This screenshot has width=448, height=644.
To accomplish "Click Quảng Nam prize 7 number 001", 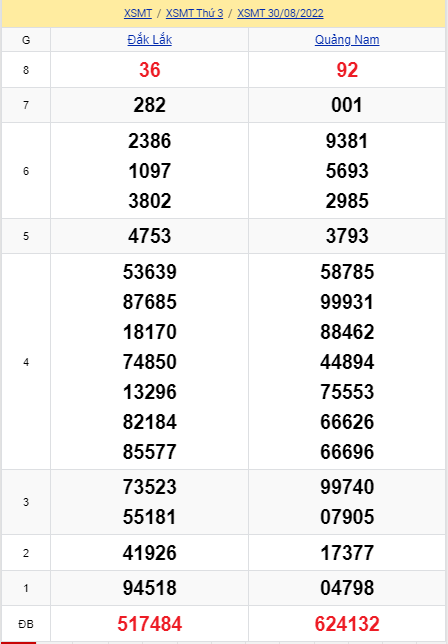I will [347, 105].
